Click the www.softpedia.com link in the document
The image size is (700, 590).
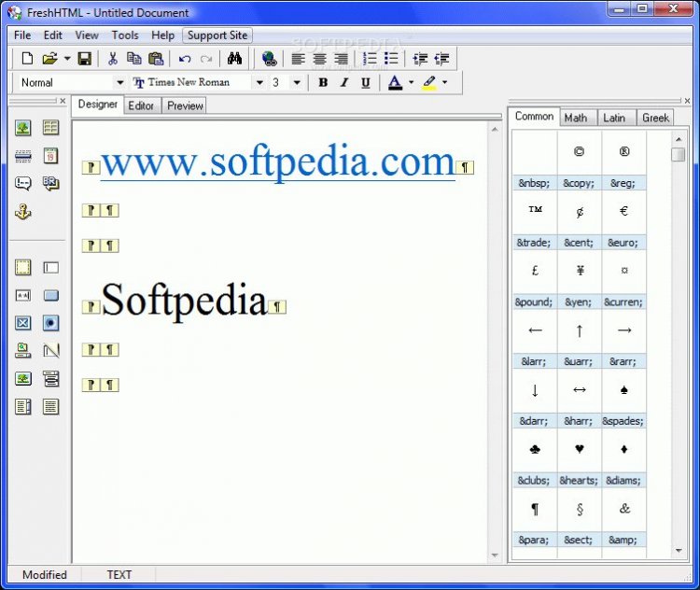click(278, 162)
